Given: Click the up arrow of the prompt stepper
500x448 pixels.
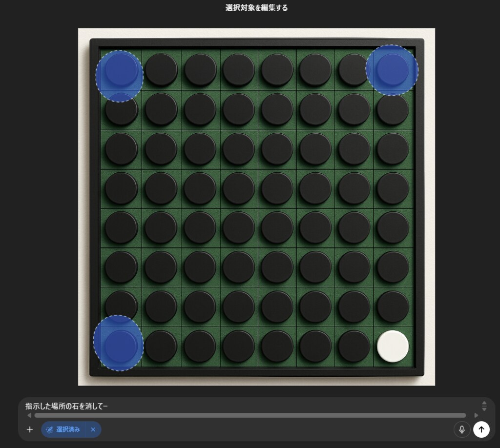Looking at the screenshot, I should [484, 403].
